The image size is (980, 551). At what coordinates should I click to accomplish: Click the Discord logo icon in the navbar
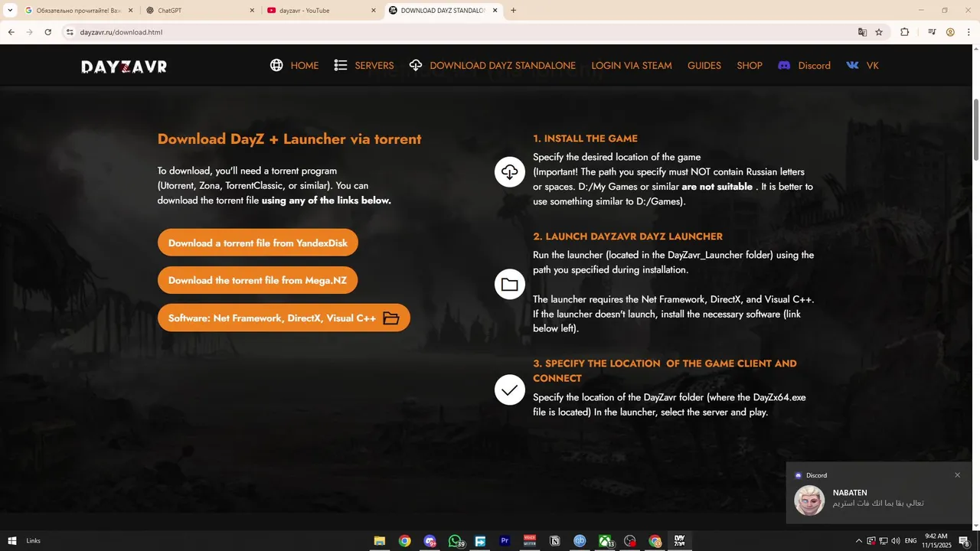point(784,65)
